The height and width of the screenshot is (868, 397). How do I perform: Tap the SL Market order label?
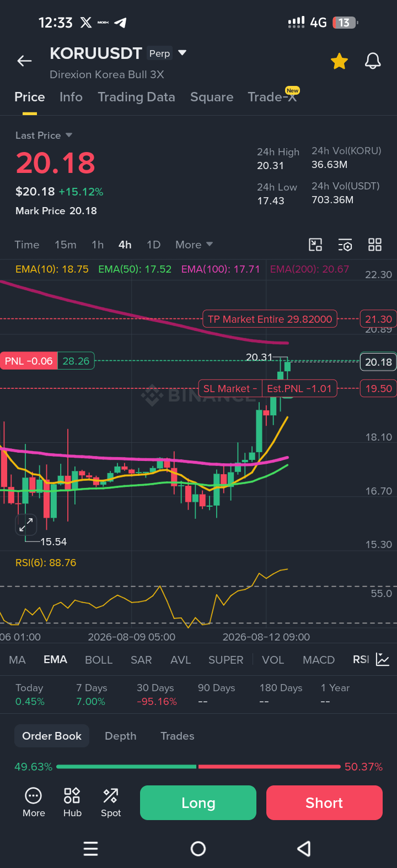(x=230, y=388)
